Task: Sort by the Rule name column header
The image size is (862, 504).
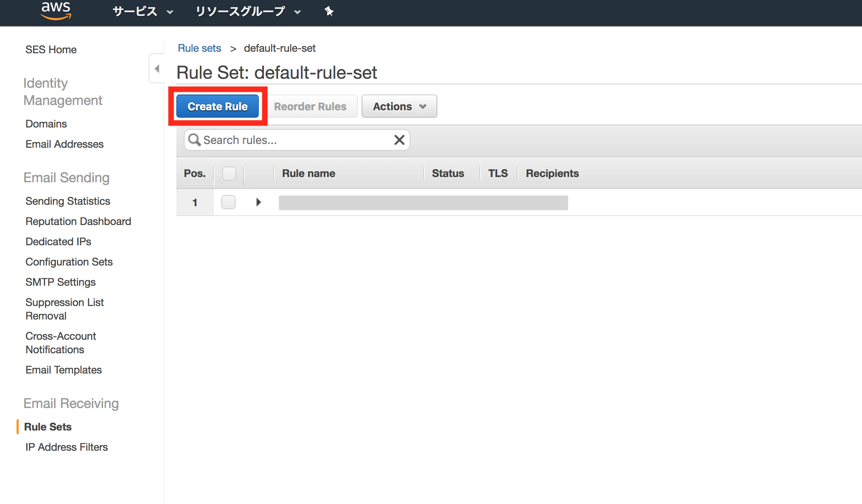Action: [x=309, y=173]
